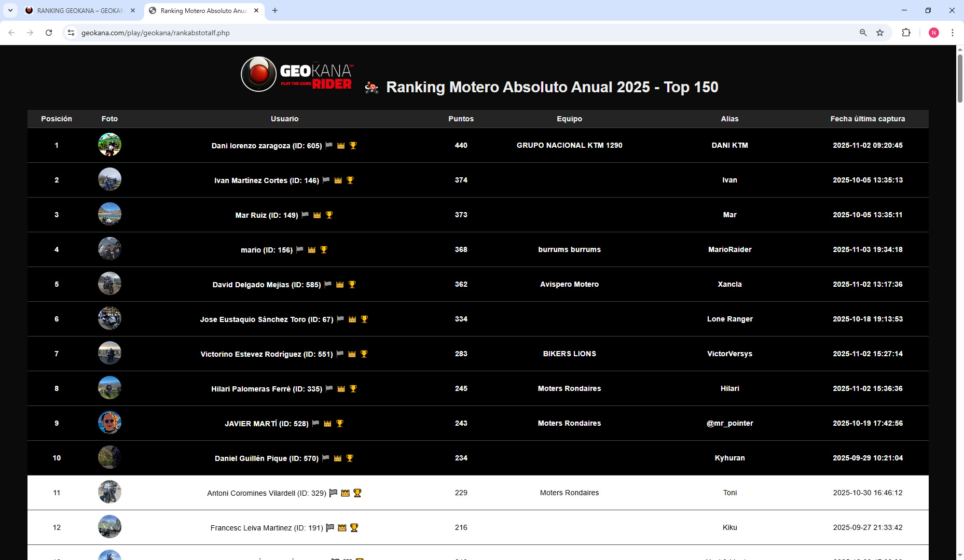Image resolution: width=964 pixels, height=560 pixels.
Task: Click the Geokana Rider logo
Action: (x=297, y=75)
